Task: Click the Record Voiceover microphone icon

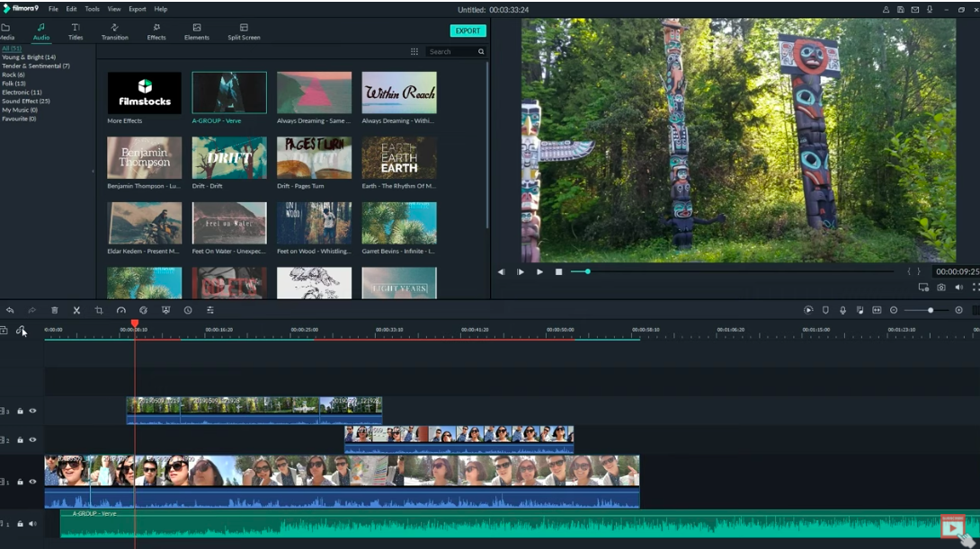Action: click(842, 310)
